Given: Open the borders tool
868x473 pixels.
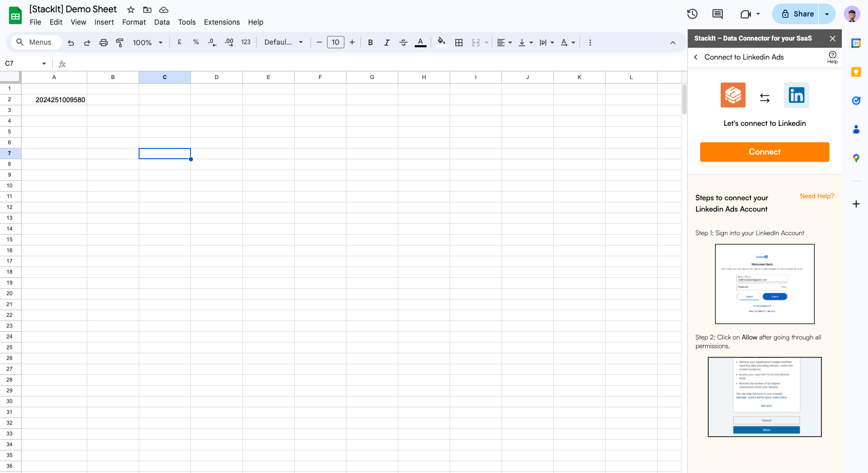Looking at the screenshot, I should click(459, 43).
